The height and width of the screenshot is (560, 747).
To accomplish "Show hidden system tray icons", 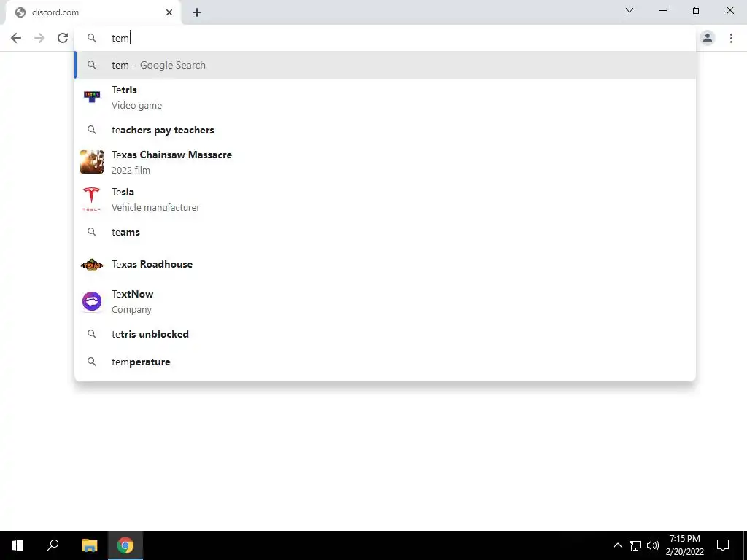I will (617, 545).
